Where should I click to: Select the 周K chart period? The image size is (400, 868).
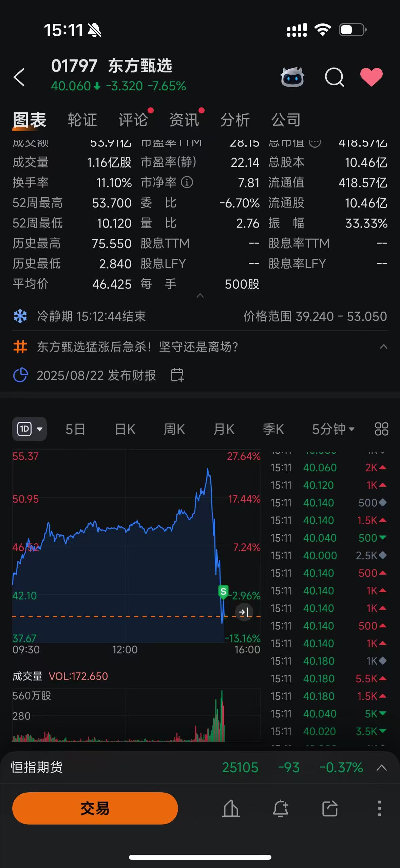click(174, 429)
